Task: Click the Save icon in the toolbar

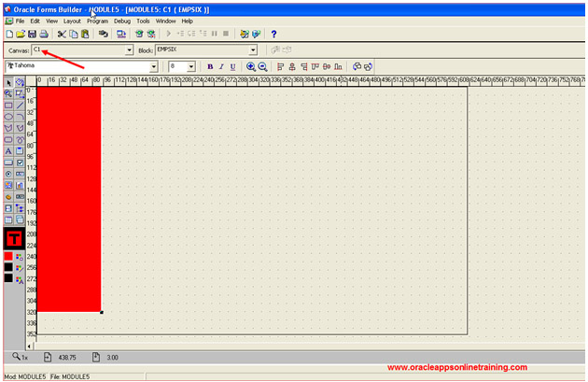Action: pyautogui.click(x=32, y=35)
